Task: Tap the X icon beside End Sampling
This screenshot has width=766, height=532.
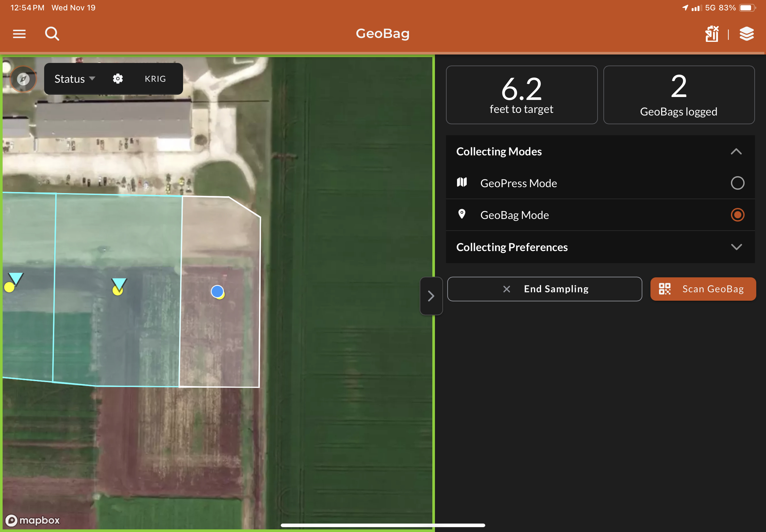Action: (506, 289)
